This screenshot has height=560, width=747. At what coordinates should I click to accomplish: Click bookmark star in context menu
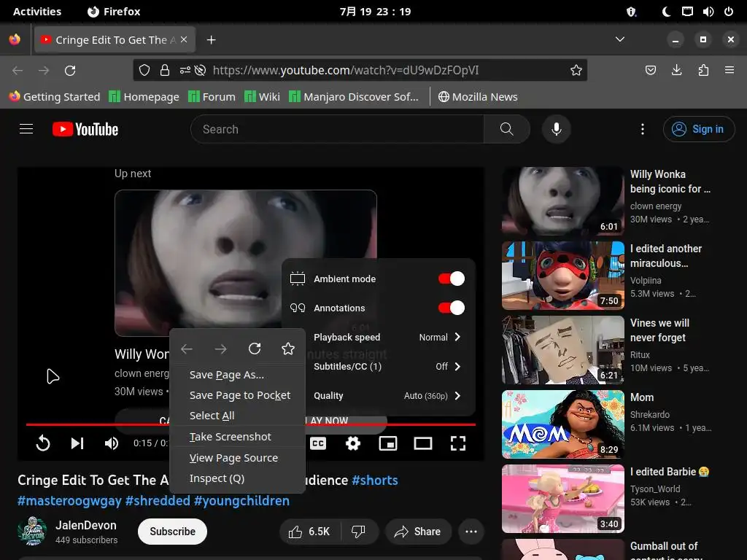pyautogui.click(x=288, y=349)
